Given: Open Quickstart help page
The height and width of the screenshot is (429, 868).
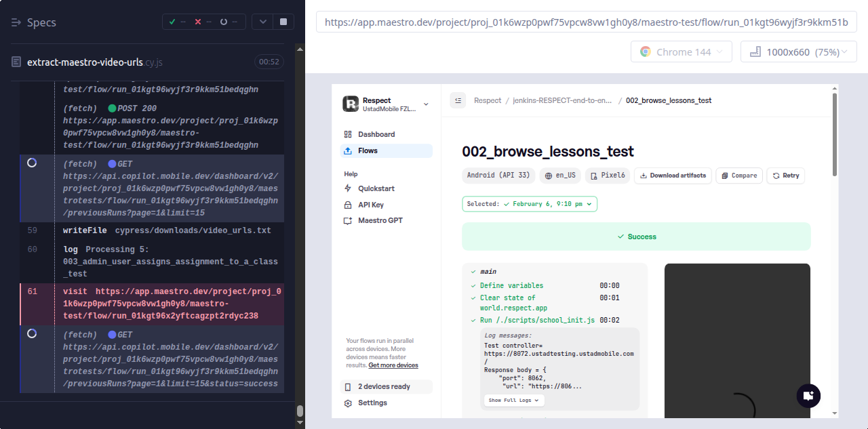Looking at the screenshot, I should pos(376,188).
